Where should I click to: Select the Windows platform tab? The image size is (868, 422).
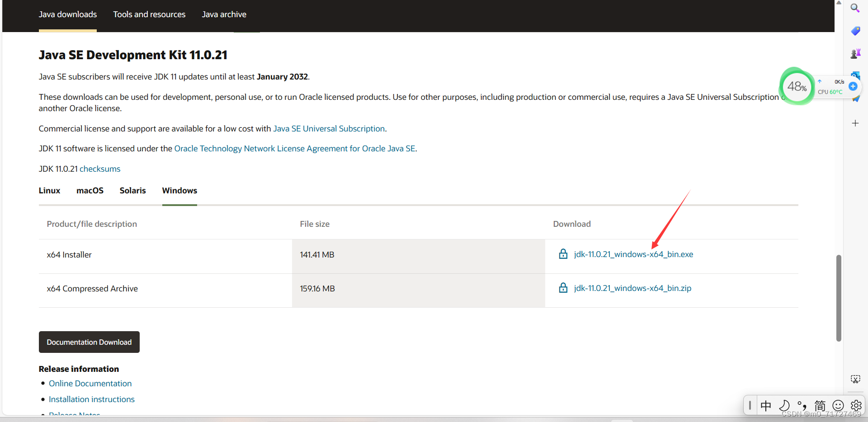click(x=179, y=191)
